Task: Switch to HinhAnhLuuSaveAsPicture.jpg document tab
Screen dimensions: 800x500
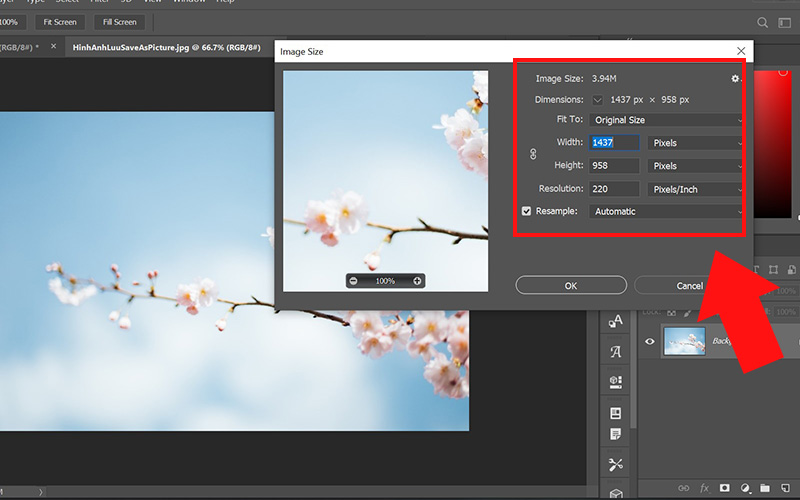Action: (166, 47)
